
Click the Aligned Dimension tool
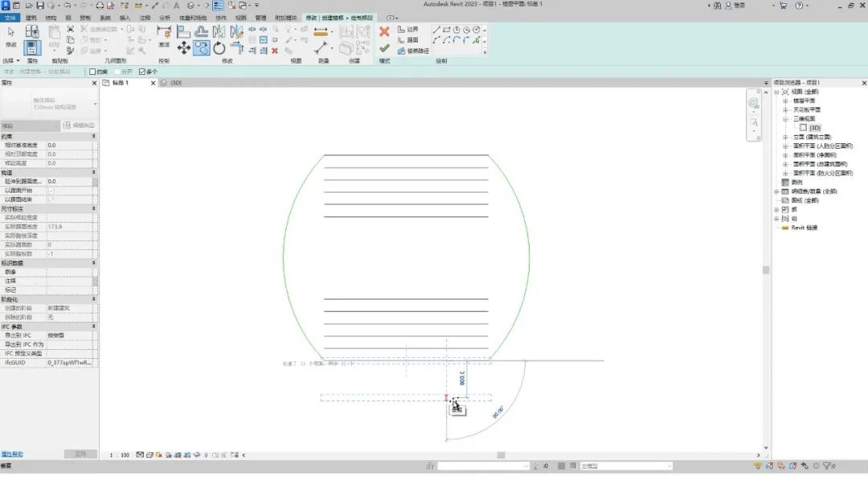pyautogui.click(x=321, y=48)
